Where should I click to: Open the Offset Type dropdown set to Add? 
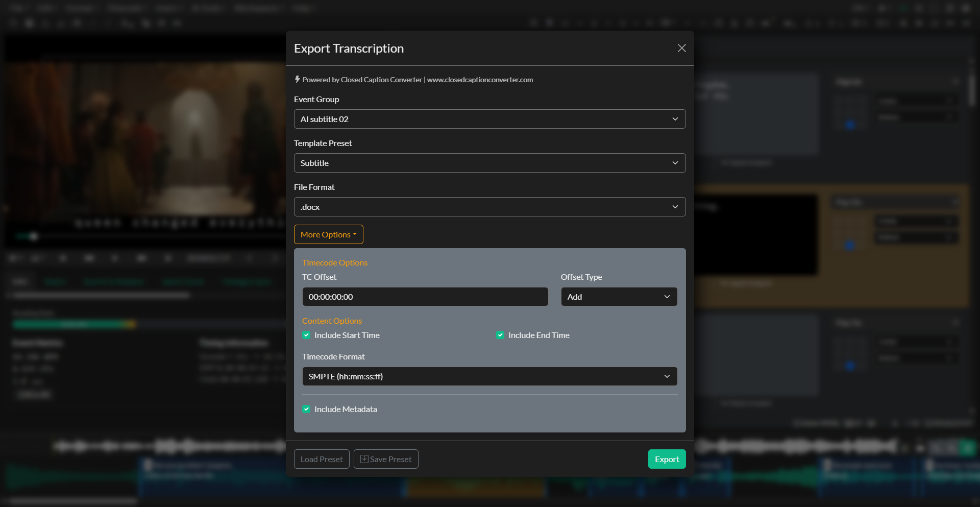(x=619, y=297)
